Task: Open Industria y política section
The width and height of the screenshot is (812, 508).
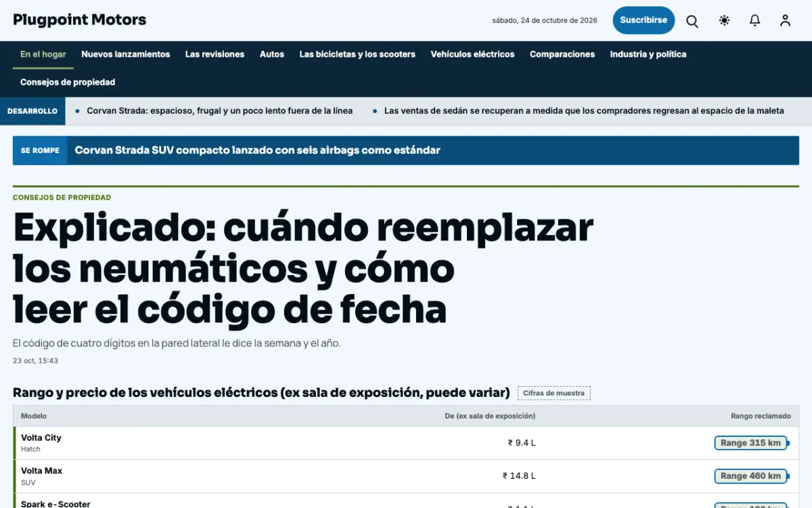Action: 648,54
